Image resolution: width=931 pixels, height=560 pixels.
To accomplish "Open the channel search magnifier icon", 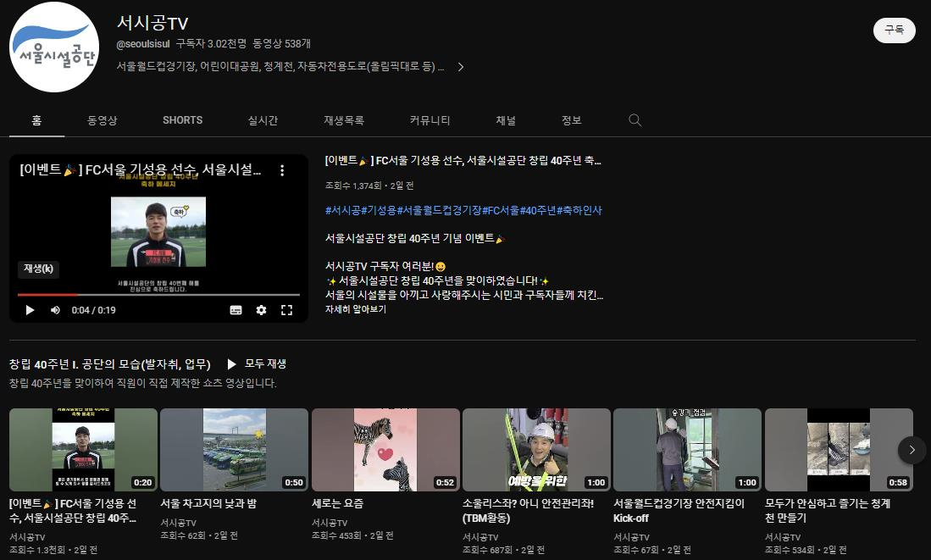I will [635, 120].
